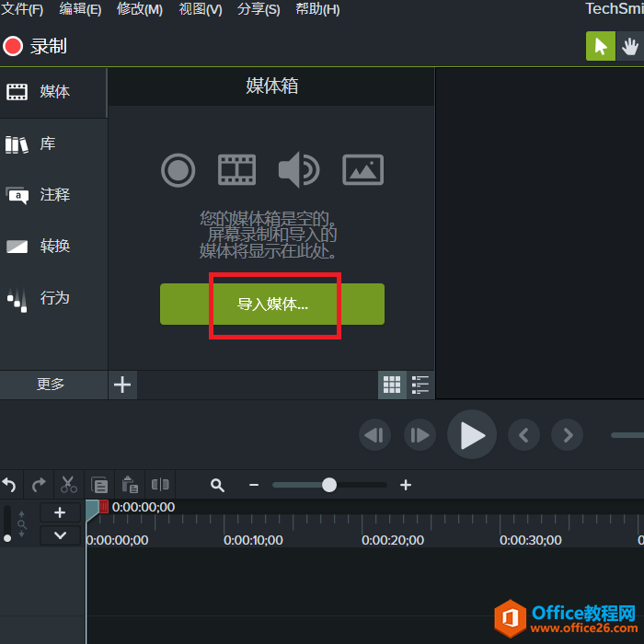Step back one frame in playback
Viewport: 644px width, 644px height.
pos(374,435)
